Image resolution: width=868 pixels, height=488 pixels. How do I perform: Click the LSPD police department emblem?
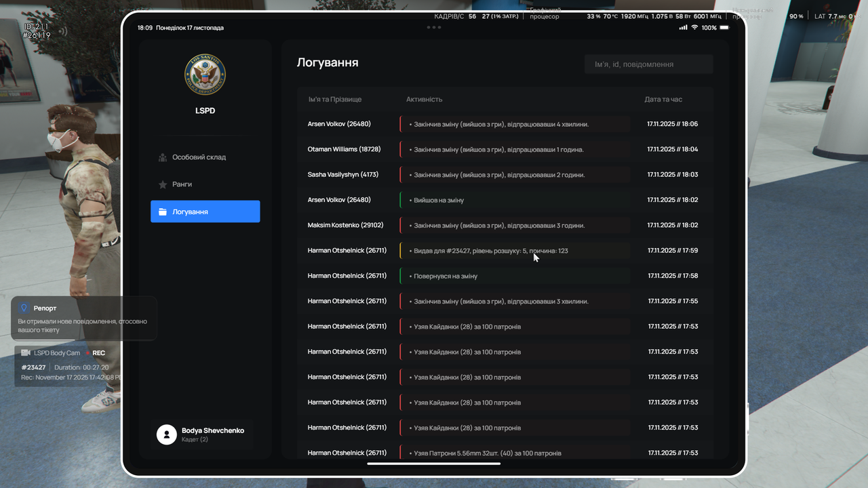tap(205, 75)
